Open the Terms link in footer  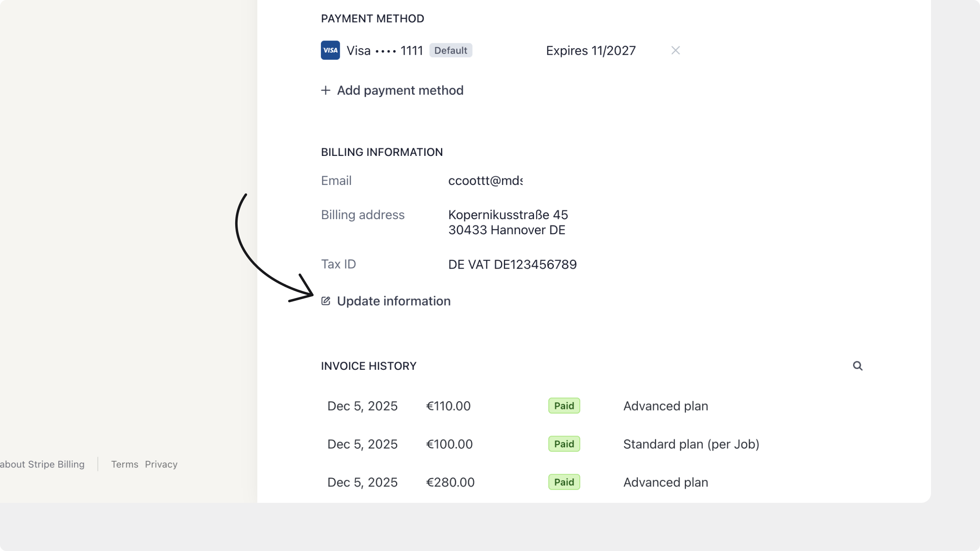pos(125,464)
